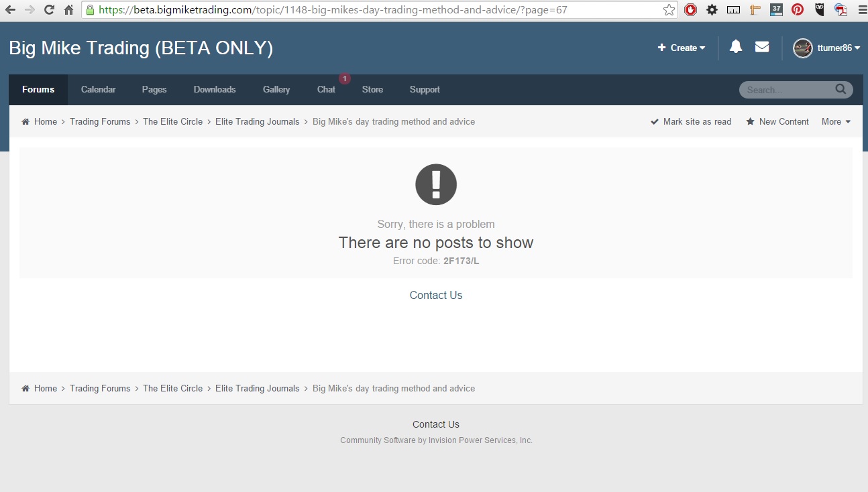This screenshot has height=492, width=868.
Task: Click the plus icon on Create
Action: [662, 48]
